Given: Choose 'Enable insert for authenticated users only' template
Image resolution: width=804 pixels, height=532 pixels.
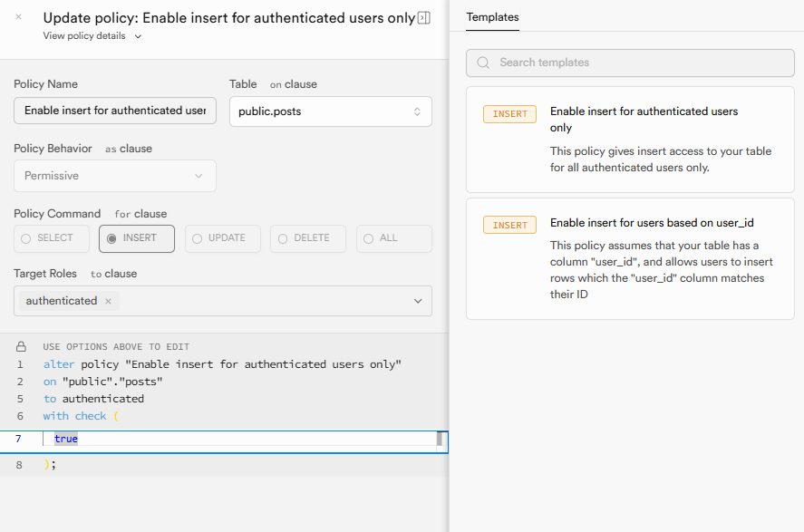Looking at the screenshot, I should pyautogui.click(x=630, y=140).
